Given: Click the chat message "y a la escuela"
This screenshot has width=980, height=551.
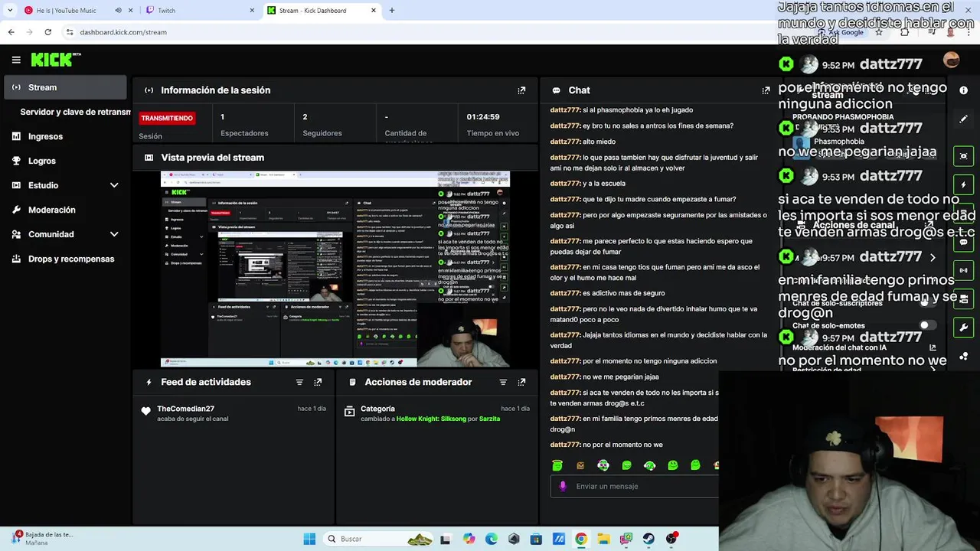Looking at the screenshot, I should [604, 184].
